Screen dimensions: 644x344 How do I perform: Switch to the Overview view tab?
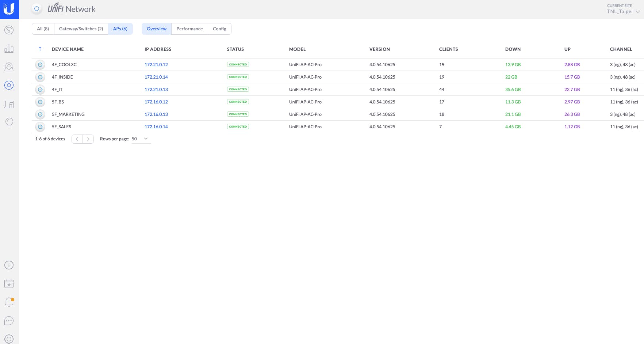157,29
